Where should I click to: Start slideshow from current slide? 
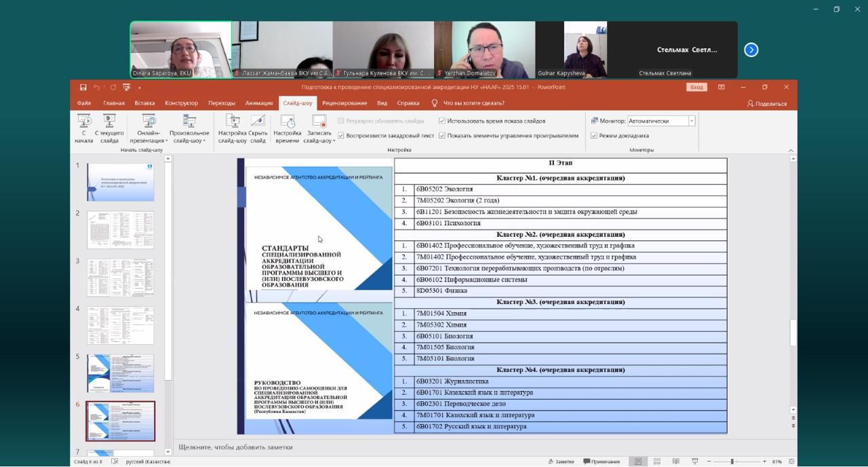point(109,128)
